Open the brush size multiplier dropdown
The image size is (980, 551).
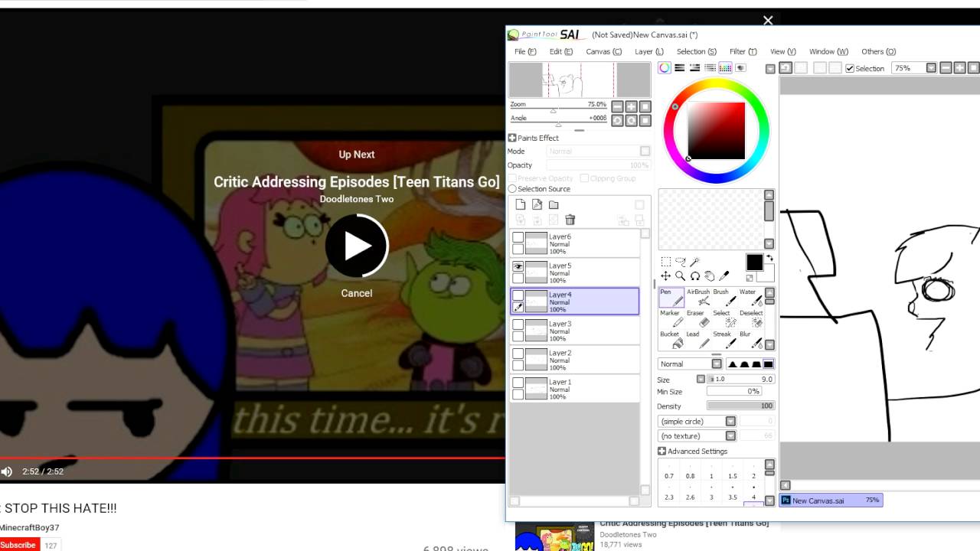701,380
